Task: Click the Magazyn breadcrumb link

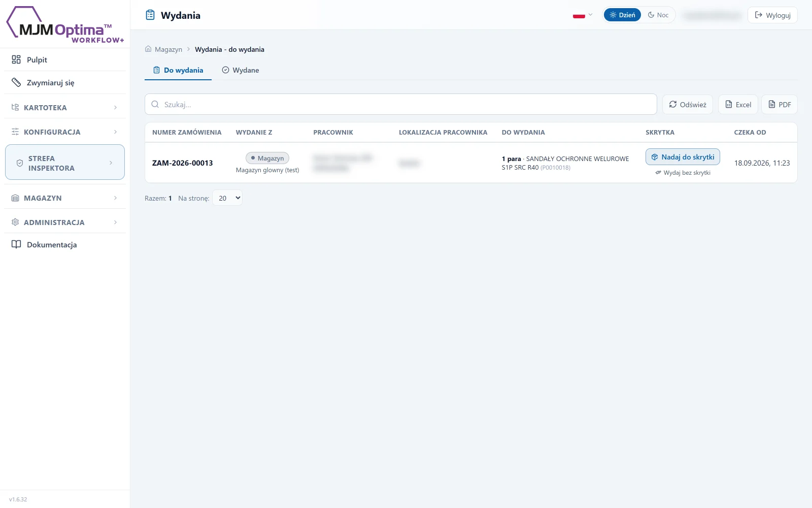Action: pyautogui.click(x=168, y=49)
